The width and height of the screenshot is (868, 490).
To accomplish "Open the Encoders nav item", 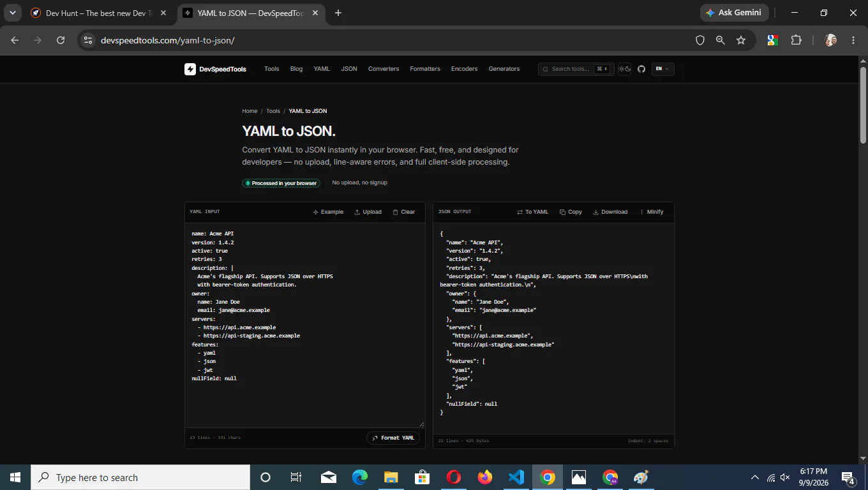I will (x=464, y=69).
